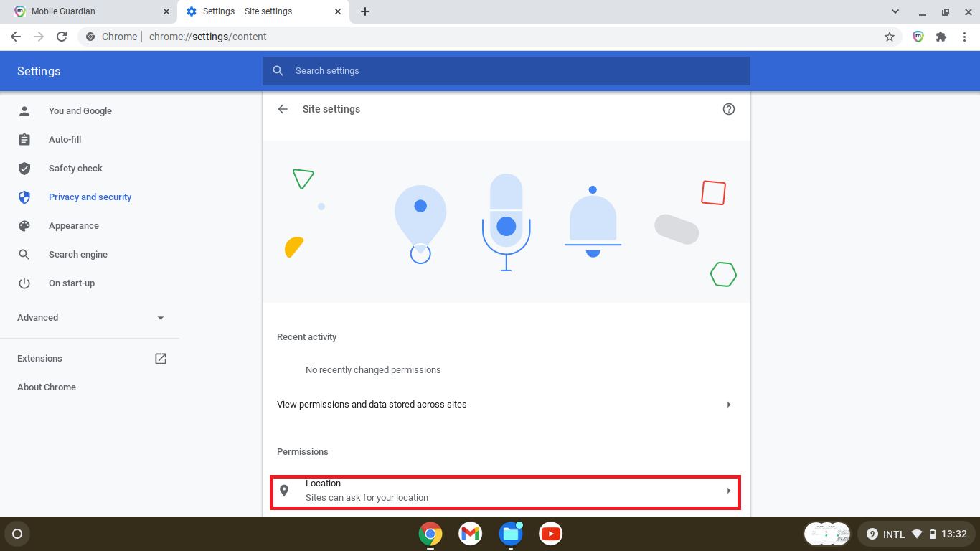The height and width of the screenshot is (551, 980).
Task: Click the magnifier icon for Search engine
Action: (24, 255)
